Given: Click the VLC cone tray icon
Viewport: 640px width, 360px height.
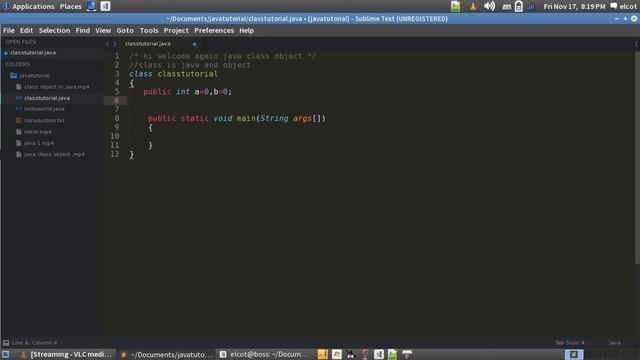Looking at the screenshot, I should pos(473,7).
